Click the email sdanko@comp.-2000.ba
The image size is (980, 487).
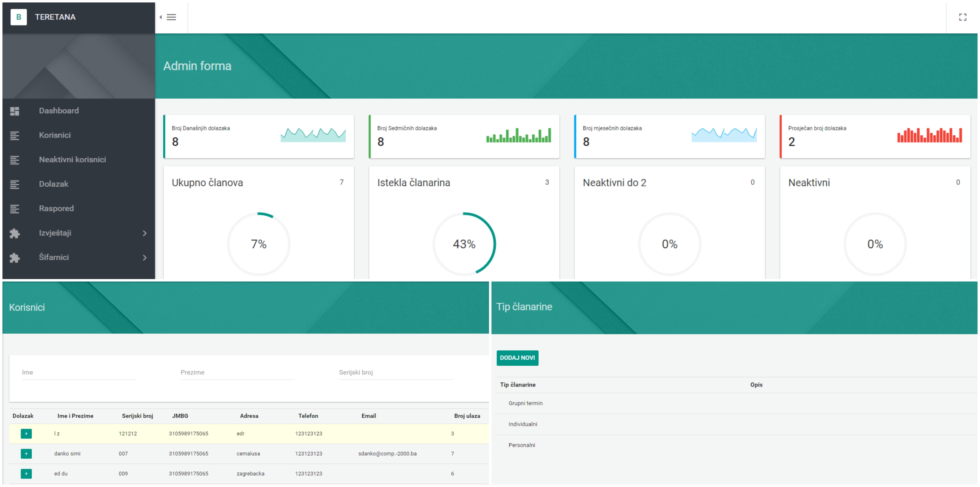pos(387,454)
